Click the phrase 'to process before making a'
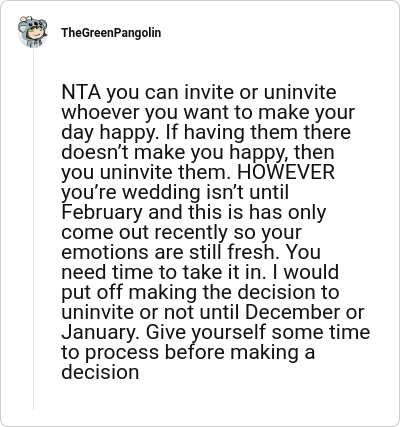Image resolution: width=400 pixels, height=427 pixels. coord(188,353)
